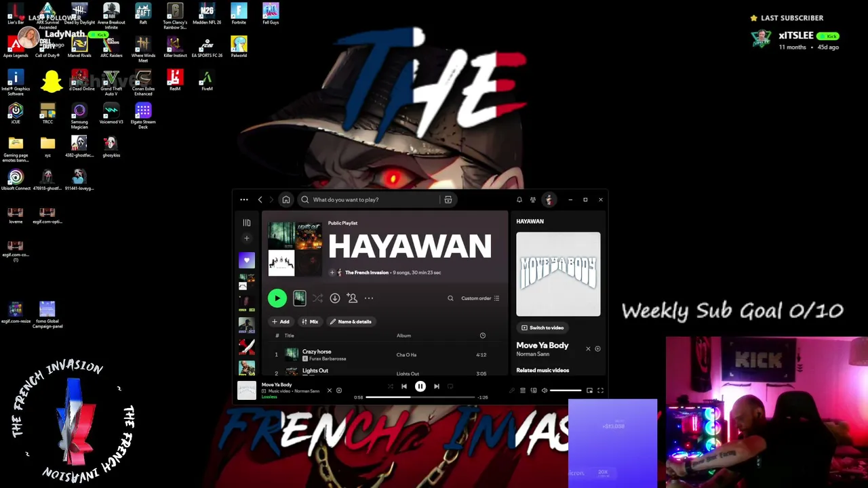Open The French Invasion profile link
This screenshot has height=488, width=868.
[367, 272]
